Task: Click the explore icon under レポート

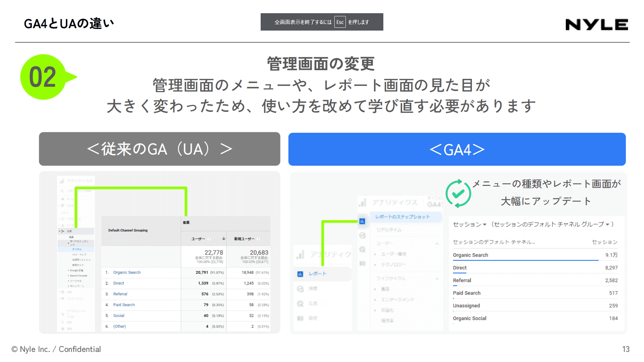Action: 301,289
